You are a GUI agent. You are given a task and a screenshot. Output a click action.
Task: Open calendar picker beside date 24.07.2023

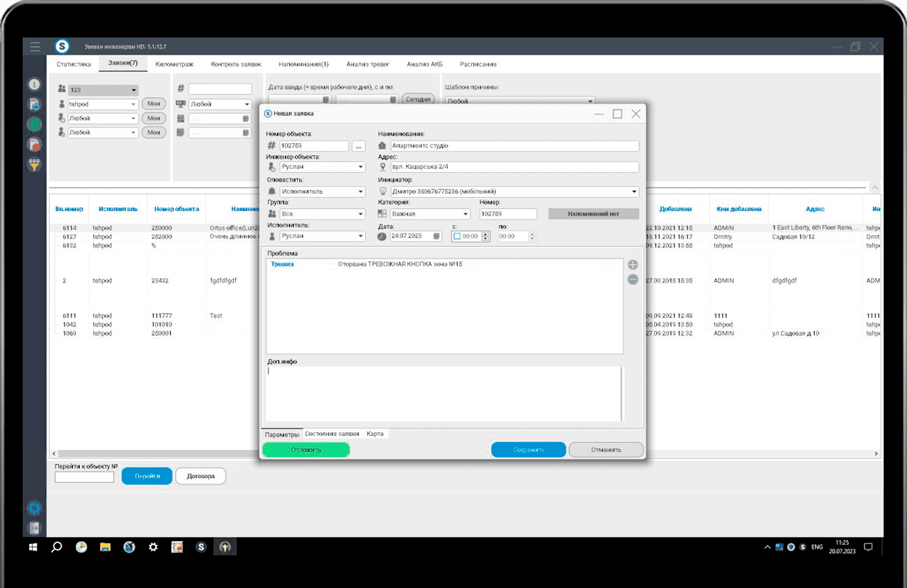click(x=437, y=237)
